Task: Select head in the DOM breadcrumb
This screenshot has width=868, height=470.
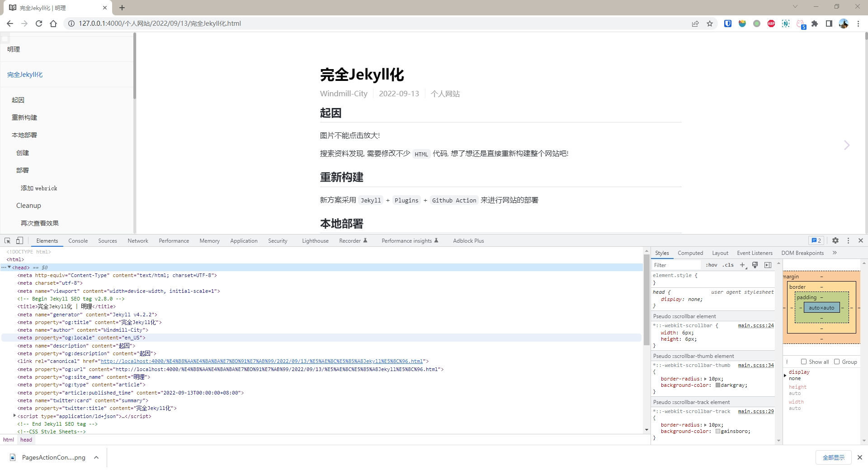Action: pos(26,440)
